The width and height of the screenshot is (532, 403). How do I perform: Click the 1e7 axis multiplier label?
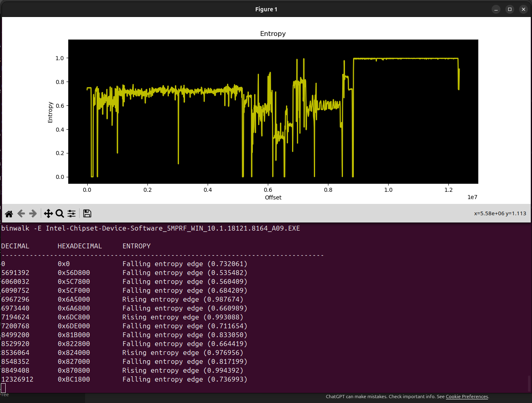coord(472,197)
